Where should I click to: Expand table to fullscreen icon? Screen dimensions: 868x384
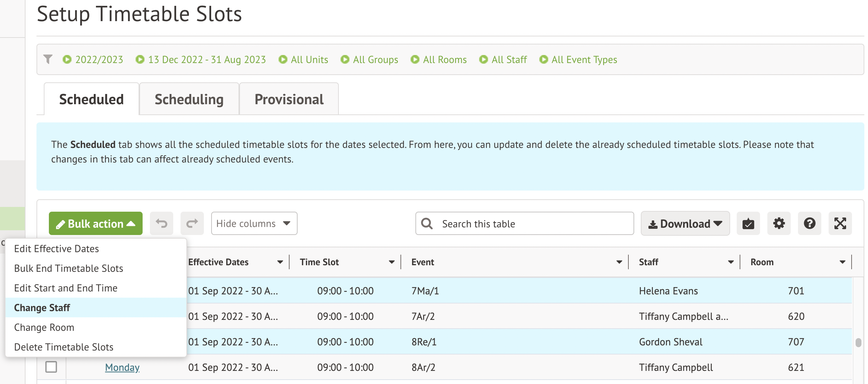tap(840, 223)
